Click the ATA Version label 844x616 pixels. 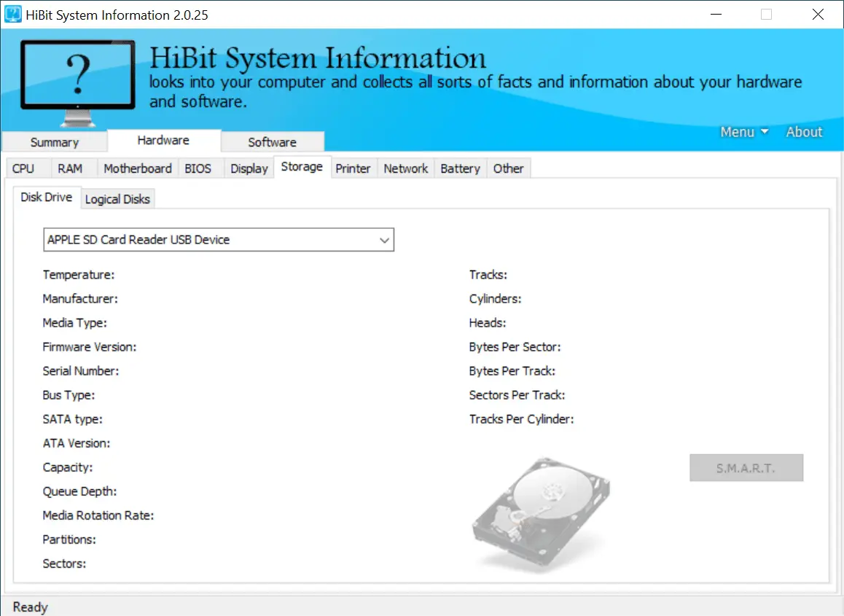[x=77, y=444]
